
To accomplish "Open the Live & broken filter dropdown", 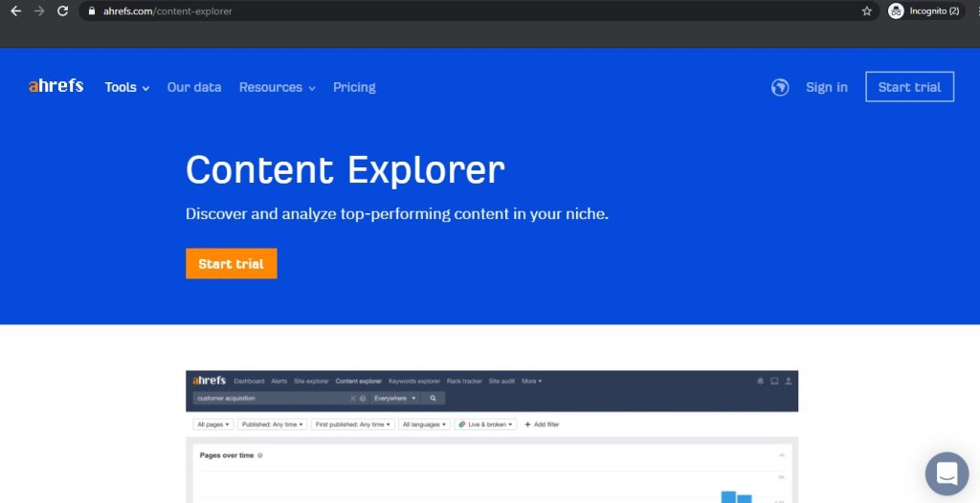I will 485,425.
